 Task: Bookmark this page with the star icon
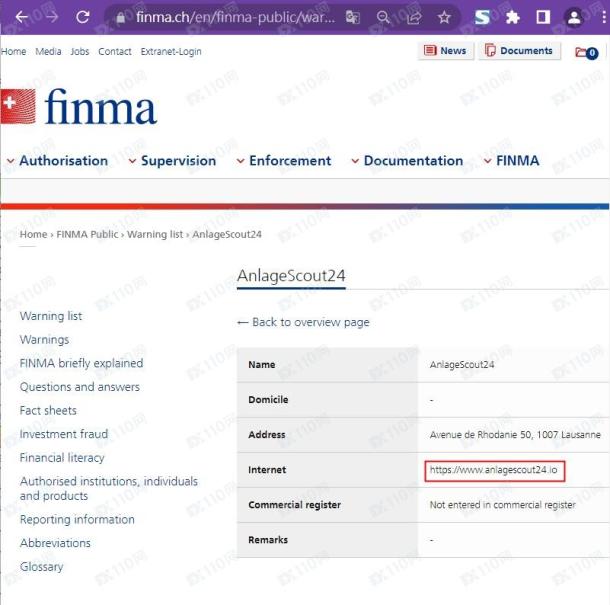point(444,17)
